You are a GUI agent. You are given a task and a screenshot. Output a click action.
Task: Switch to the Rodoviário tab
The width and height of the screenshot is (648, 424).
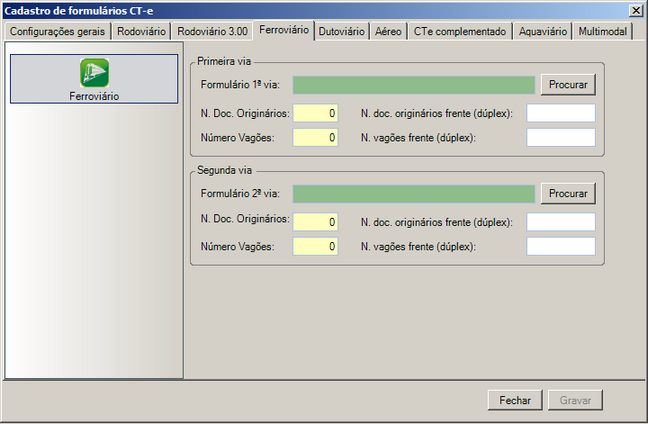coord(141,31)
